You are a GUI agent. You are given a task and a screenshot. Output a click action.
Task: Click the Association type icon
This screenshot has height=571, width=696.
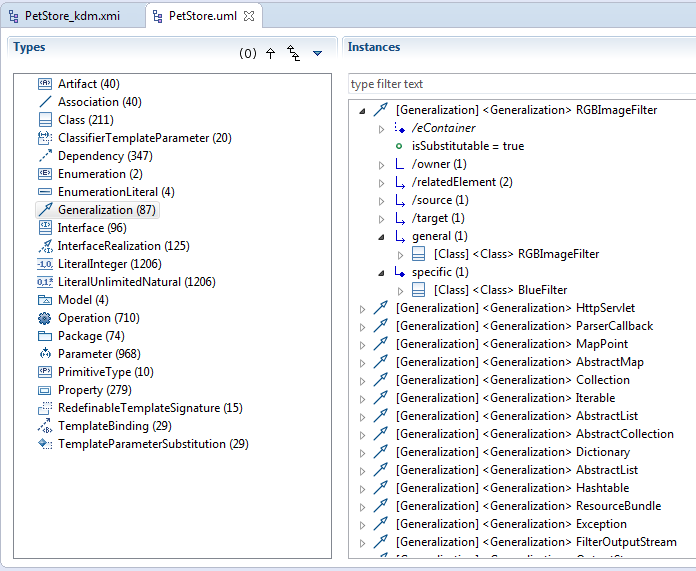tap(45, 102)
